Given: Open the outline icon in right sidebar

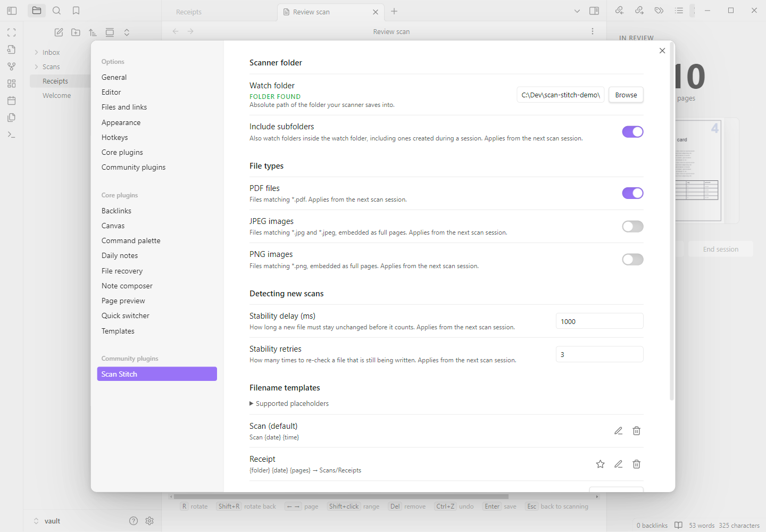Looking at the screenshot, I should tap(679, 11).
